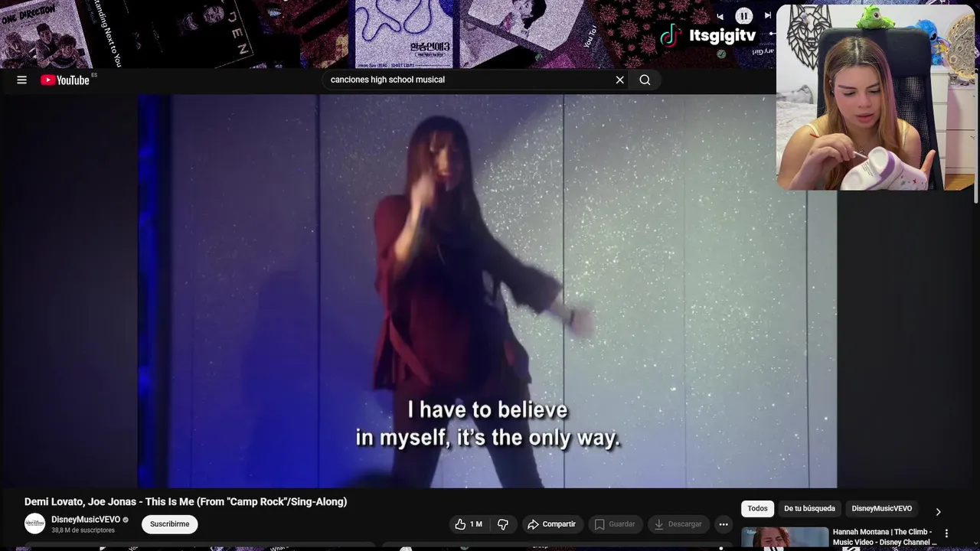This screenshot has width=980, height=551.
Task: Click the Guardar save button
Action: point(616,524)
